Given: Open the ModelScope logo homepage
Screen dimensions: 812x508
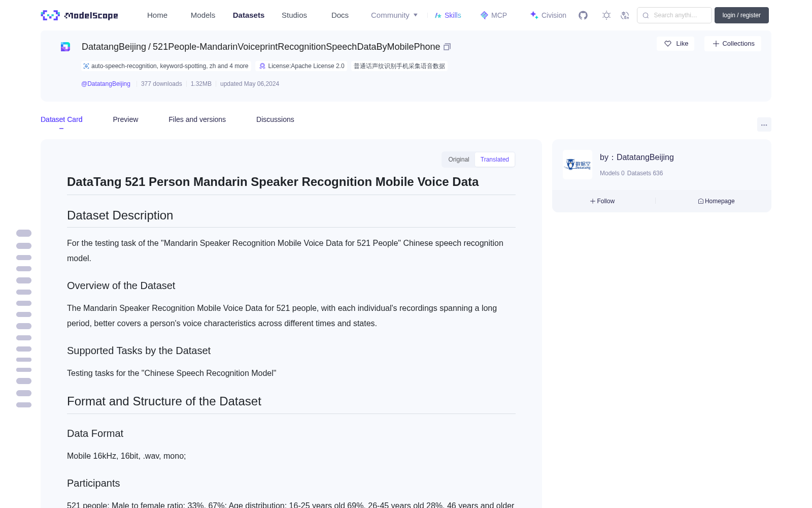Looking at the screenshot, I should pyautogui.click(x=79, y=15).
